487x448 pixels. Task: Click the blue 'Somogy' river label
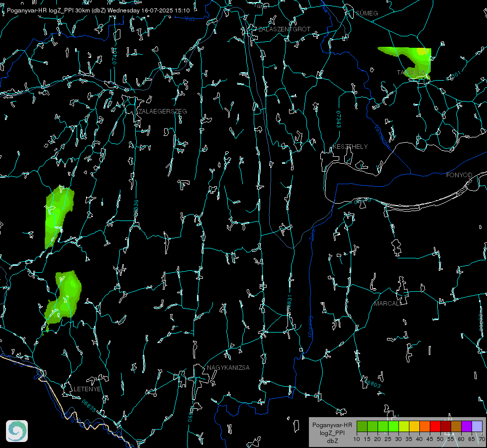pyautogui.click(x=310, y=327)
